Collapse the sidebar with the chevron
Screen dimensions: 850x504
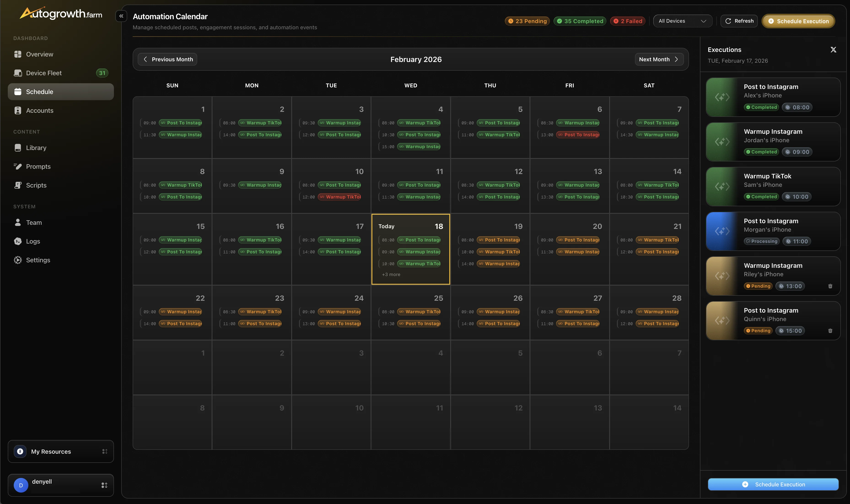pos(121,16)
